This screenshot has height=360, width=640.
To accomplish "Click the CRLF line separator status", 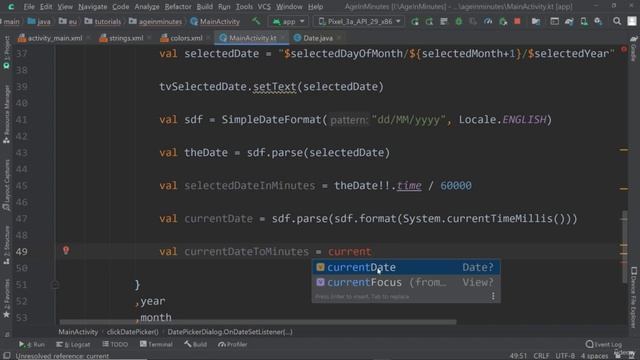I will (x=541, y=356).
